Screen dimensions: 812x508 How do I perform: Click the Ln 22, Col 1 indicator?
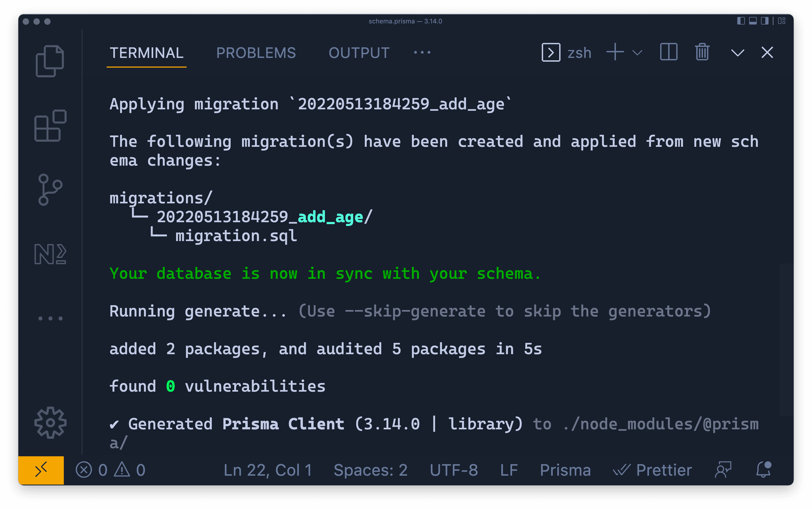268,470
